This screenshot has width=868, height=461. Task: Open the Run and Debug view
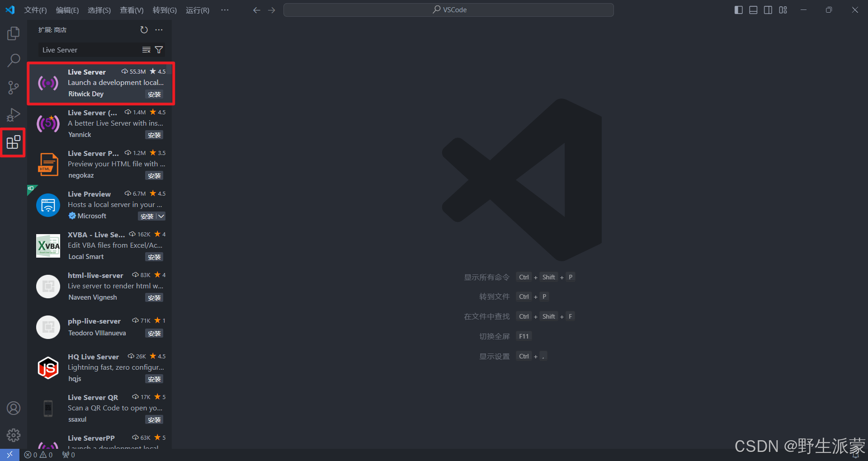click(14, 115)
